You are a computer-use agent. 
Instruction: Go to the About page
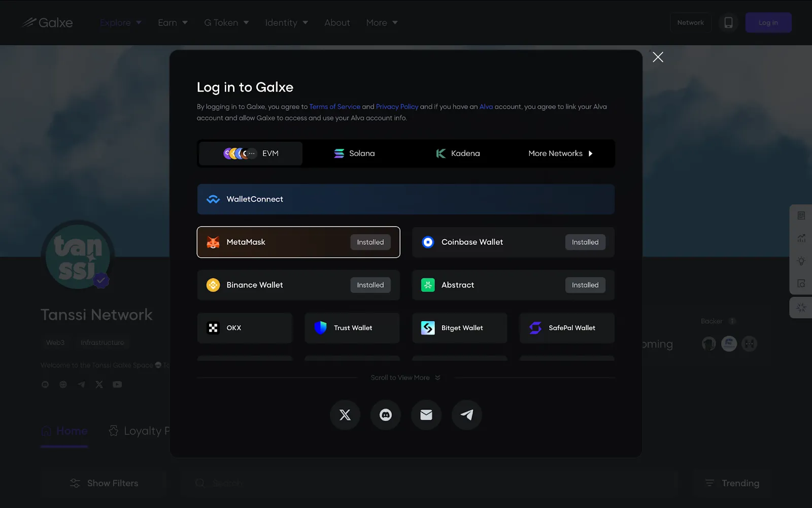tap(337, 22)
